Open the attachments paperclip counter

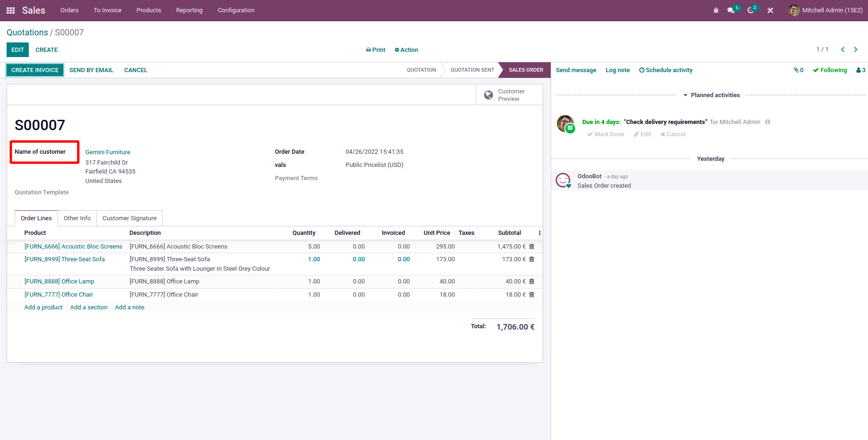798,70
